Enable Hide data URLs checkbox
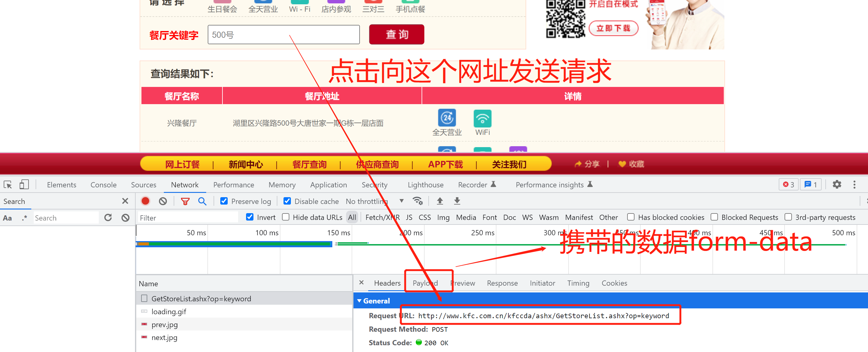The width and height of the screenshot is (868, 352). click(x=286, y=217)
